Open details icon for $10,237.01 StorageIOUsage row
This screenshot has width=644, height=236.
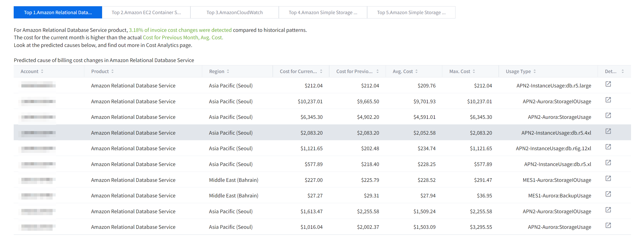[x=608, y=100]
